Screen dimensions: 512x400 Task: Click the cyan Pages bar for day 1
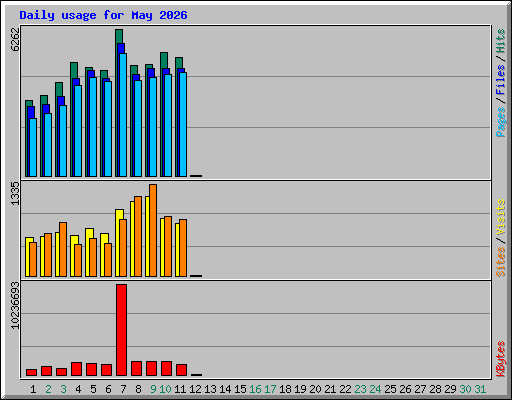click(33, 147)
